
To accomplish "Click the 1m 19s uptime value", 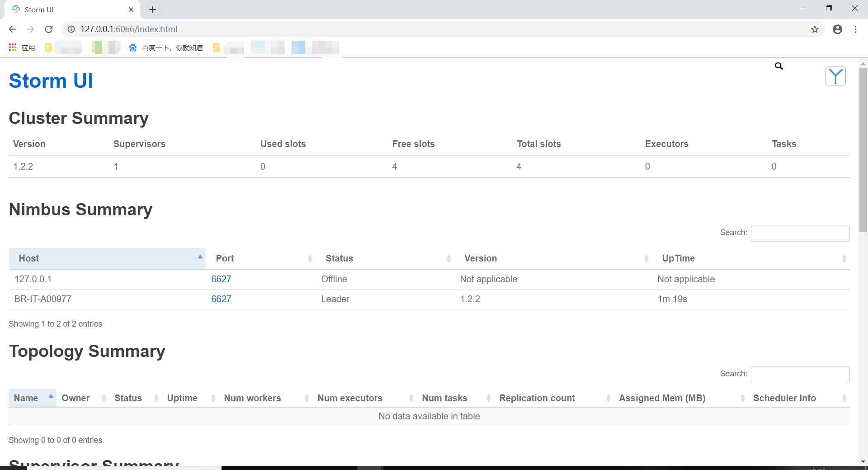I will click(x=672, y=299).
